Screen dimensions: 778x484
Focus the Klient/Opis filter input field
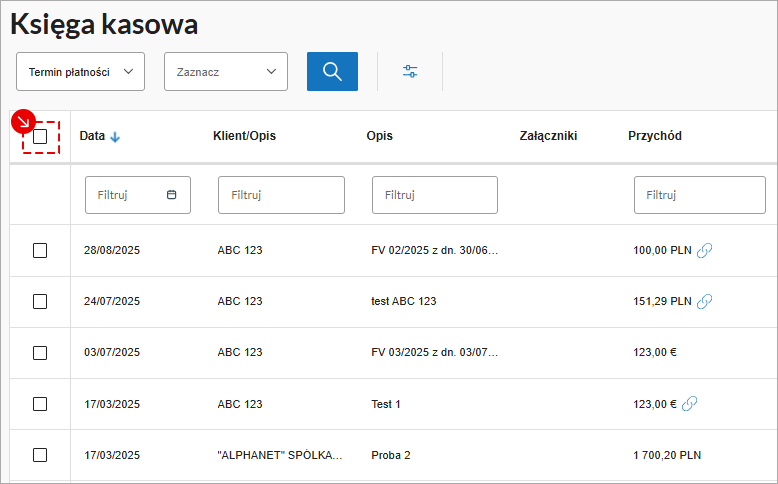[281, 195]
